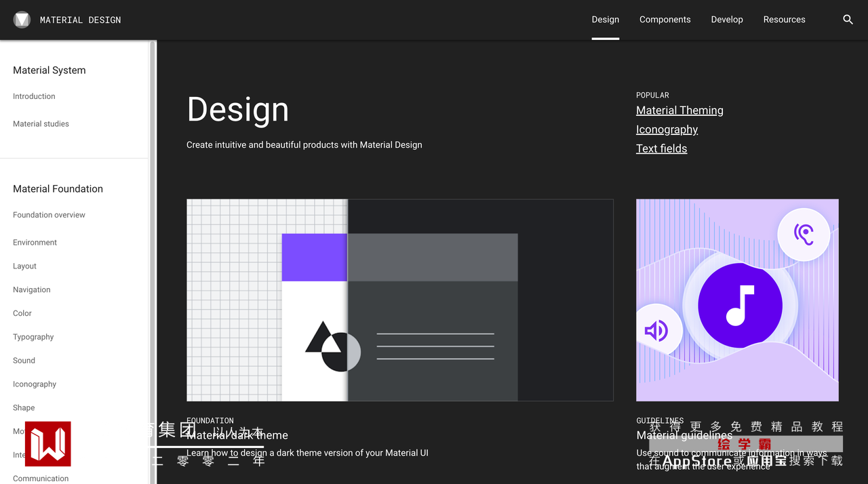Click the sidebar vertical scrollbar
The height and width of the screenshot is (484, 868).
coord(153,262)
